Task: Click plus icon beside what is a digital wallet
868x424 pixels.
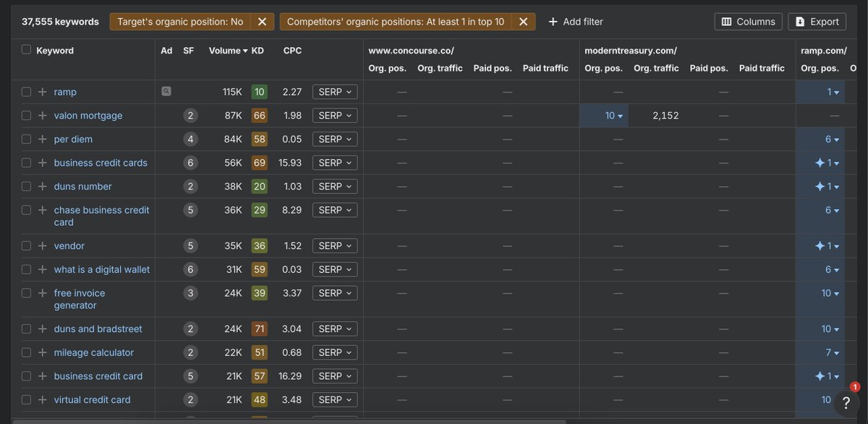Action: (43, 269)
